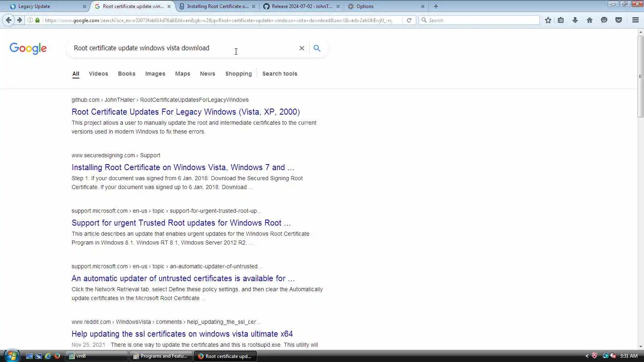Open Root Certificate Updates For Legacy Windows result

pos(186,112)
